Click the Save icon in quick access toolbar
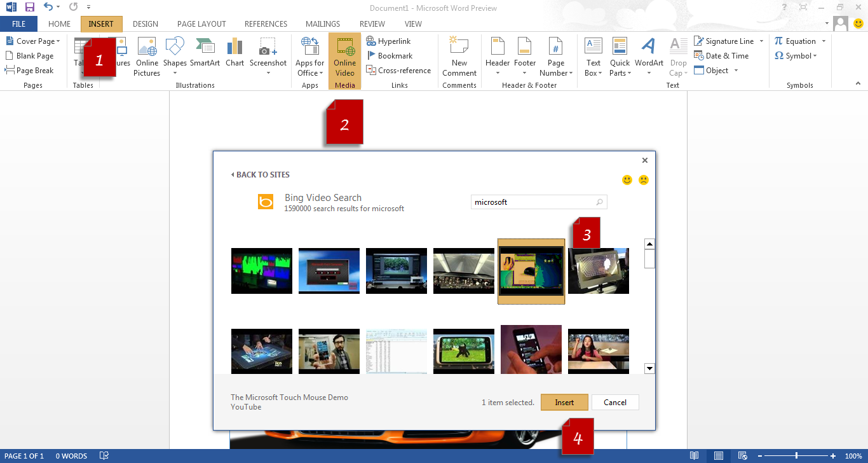868x463 pixels. click(29, 8)
